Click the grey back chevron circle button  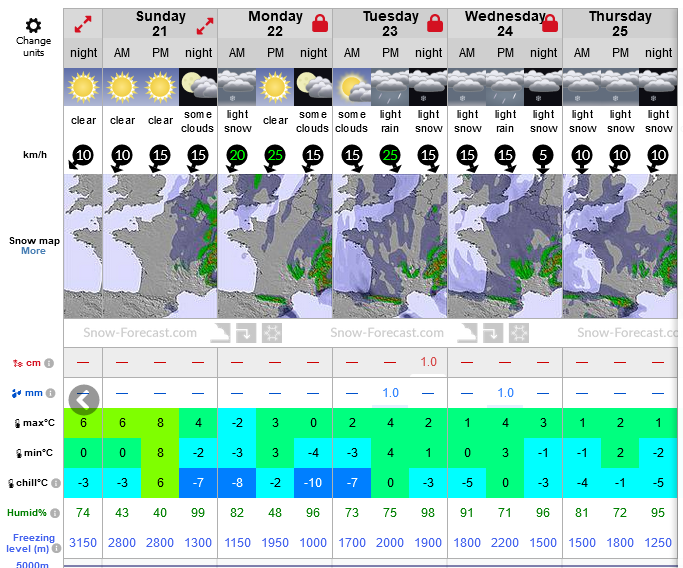(x=84, y=399)
